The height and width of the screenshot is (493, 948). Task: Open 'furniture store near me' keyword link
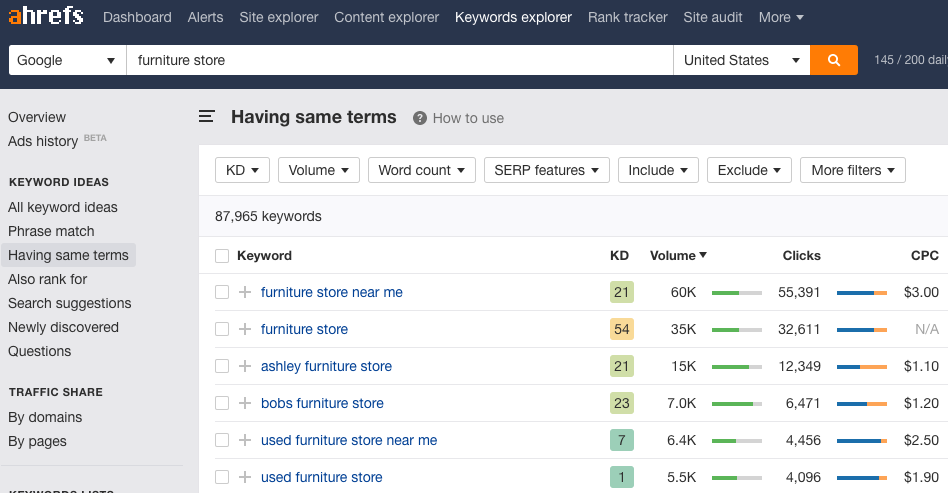click(x=332, y=292)
